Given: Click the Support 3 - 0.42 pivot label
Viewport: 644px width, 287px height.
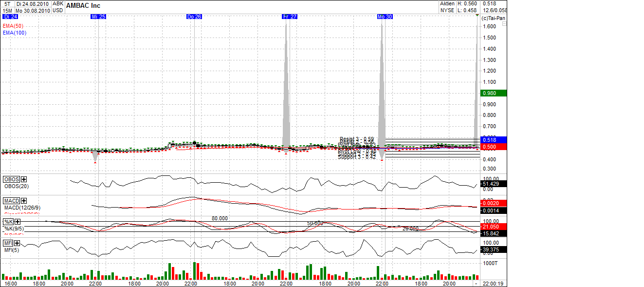Looking at the screenshot, I should point(357,157).
